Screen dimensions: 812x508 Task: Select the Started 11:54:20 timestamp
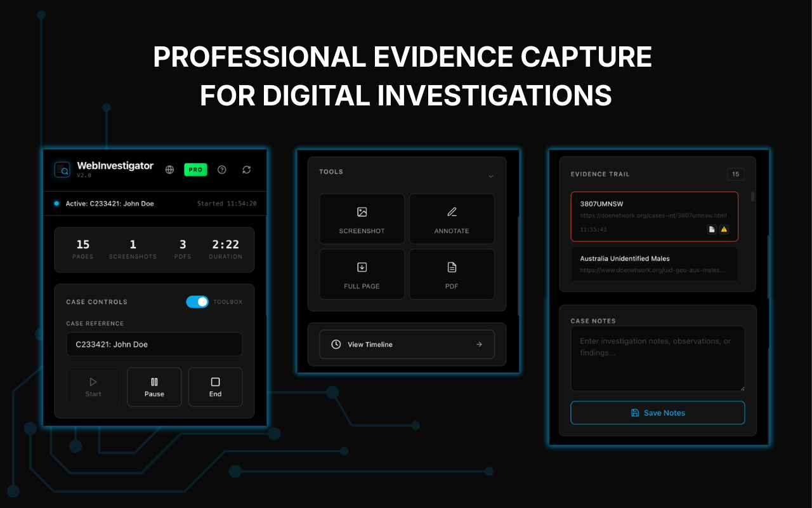(226, 204)
